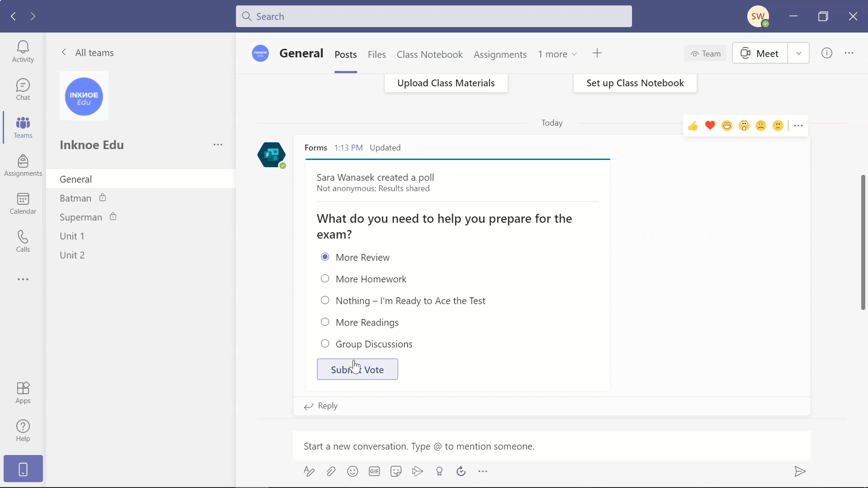Open Calendar from sidebar icon

click(x=23, y=202)
